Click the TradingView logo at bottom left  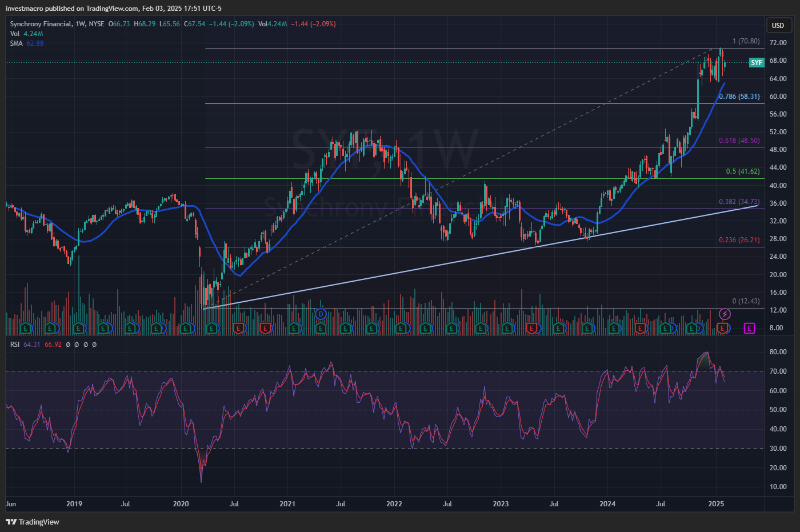33,522
